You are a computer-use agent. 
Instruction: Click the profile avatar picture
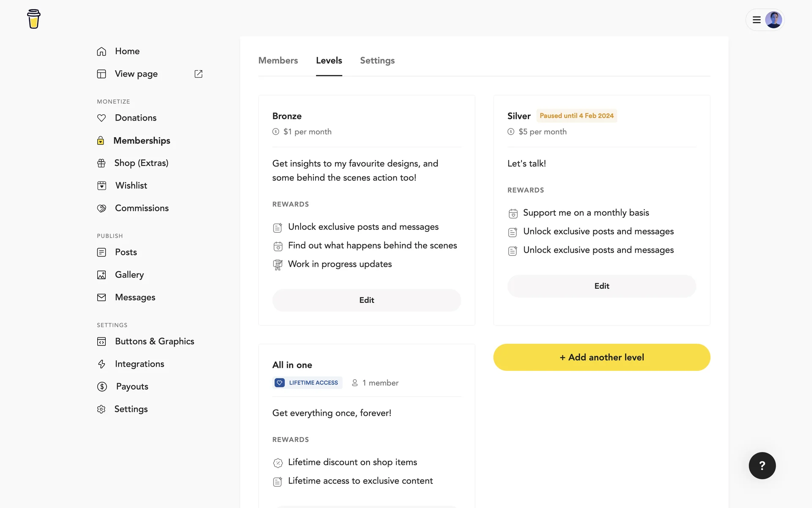coord(774,19)
